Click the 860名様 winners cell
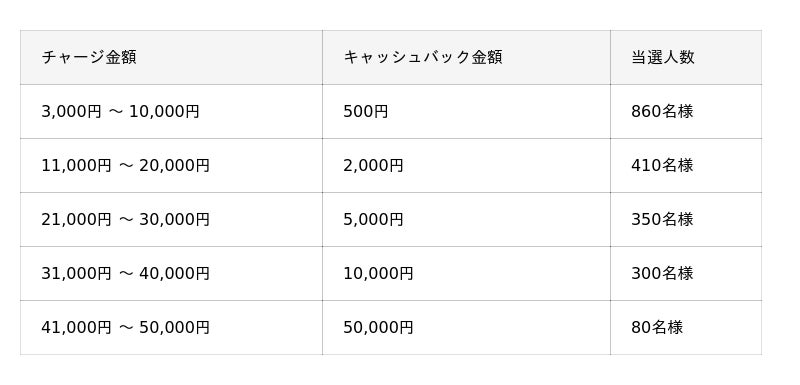This screenshot has height=385, width=800. tap(686, 111)
